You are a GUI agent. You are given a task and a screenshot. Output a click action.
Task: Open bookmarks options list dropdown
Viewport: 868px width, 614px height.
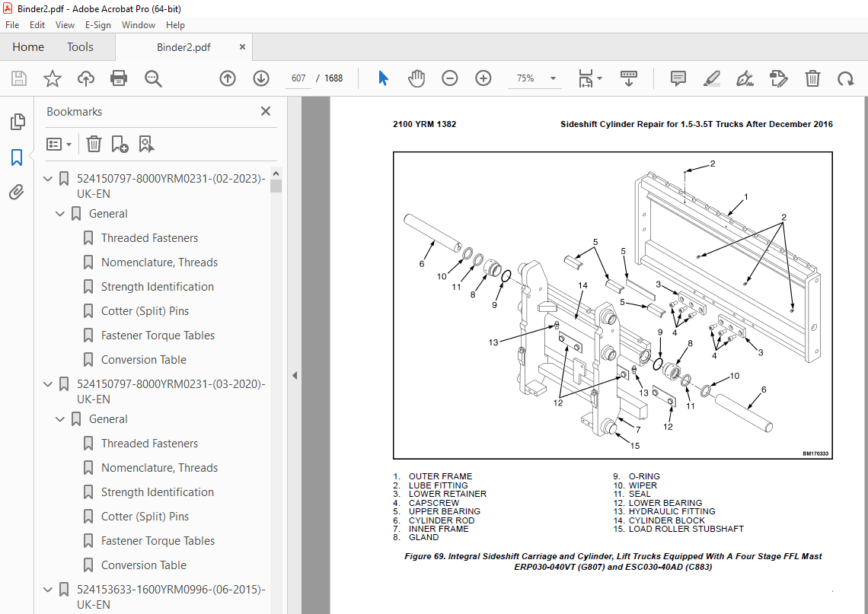coord(59,145)
